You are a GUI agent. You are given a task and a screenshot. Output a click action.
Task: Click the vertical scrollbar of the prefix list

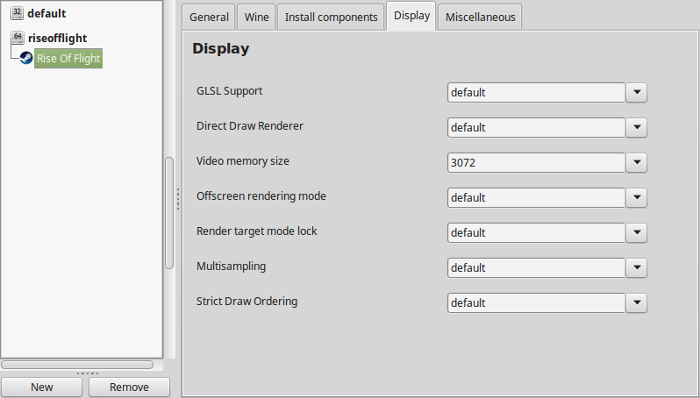pyautogui.click(x=169, y=213)
